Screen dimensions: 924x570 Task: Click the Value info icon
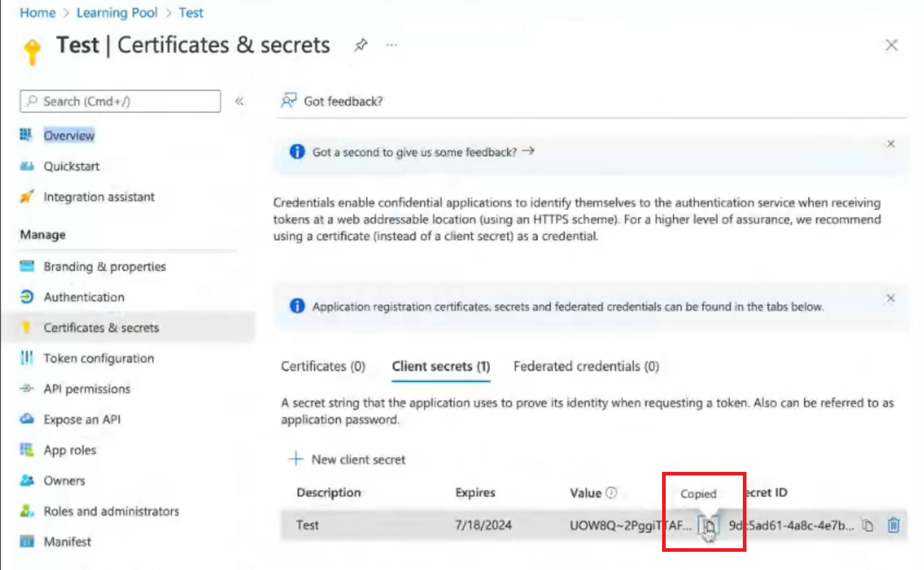[x=611, y=493]
